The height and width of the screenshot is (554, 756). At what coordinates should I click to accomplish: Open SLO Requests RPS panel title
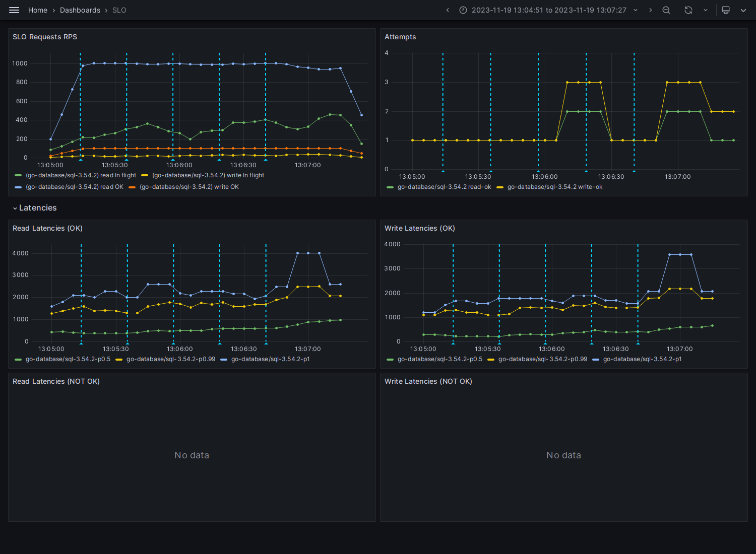(x=45, y=37)
